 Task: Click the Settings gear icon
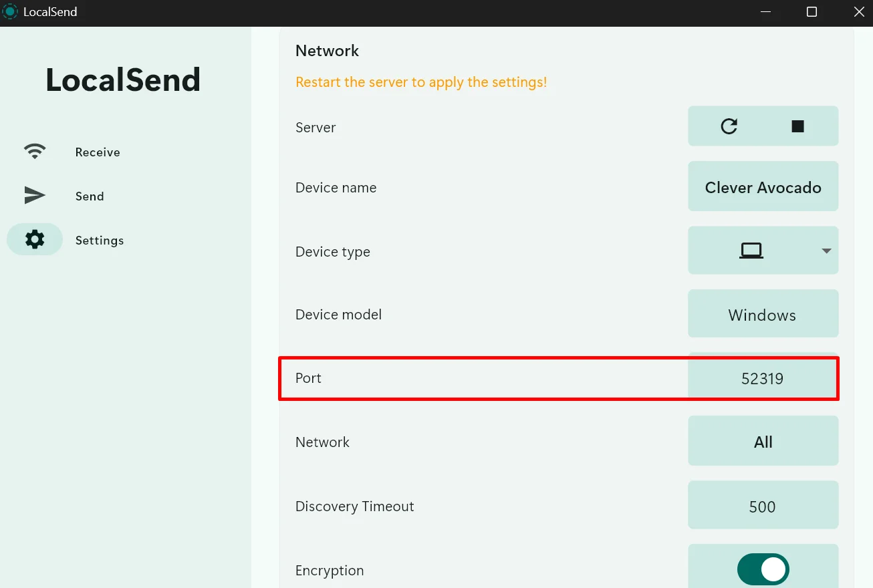pos(35,239)
